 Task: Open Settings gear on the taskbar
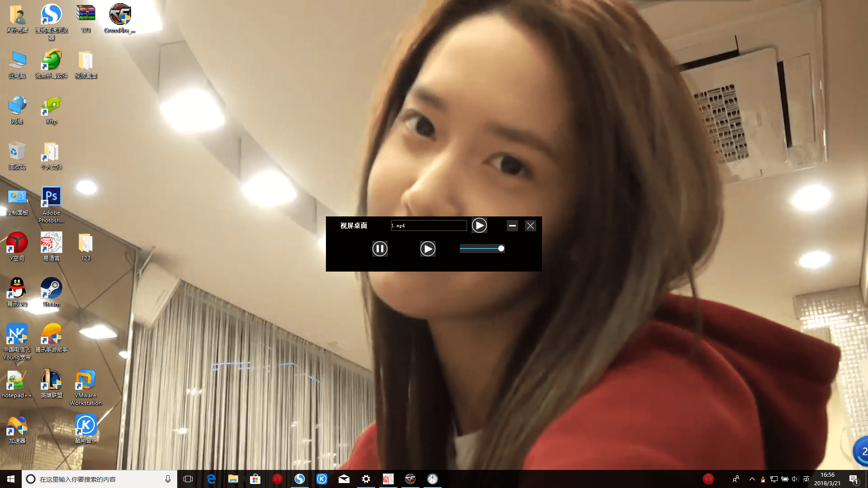point(366,479)
